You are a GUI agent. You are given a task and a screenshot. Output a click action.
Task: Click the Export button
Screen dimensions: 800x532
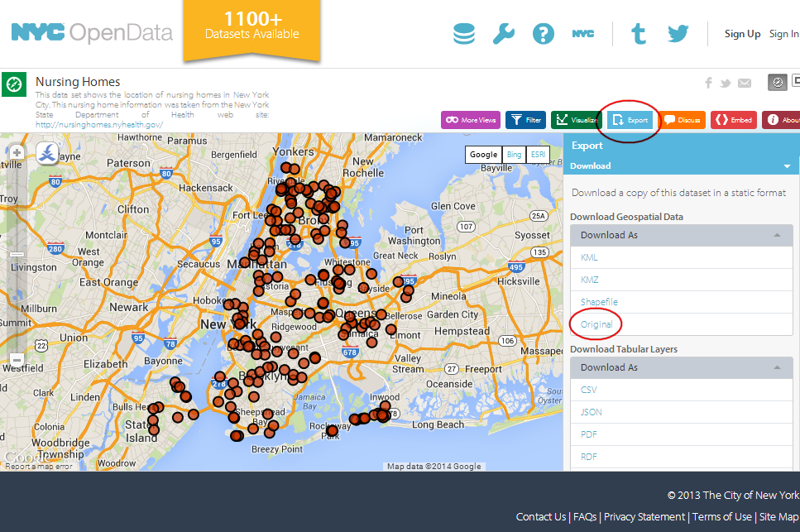(x=630, y=120)
